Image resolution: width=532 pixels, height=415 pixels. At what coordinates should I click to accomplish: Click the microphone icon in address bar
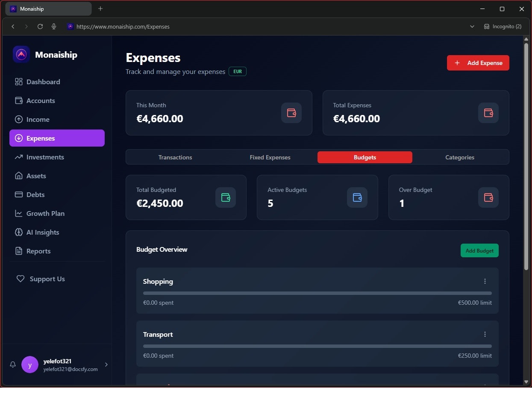(x=54, y=26)
